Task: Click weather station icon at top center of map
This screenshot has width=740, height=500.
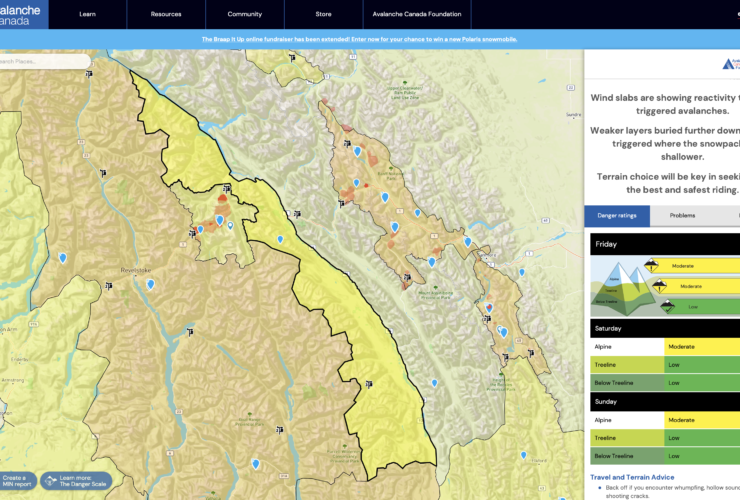Action: (291, 58)
